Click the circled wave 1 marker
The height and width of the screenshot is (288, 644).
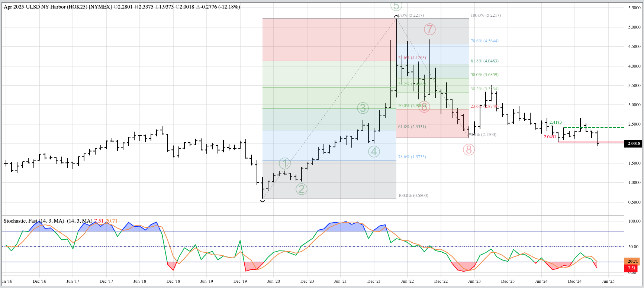point(284,164)
